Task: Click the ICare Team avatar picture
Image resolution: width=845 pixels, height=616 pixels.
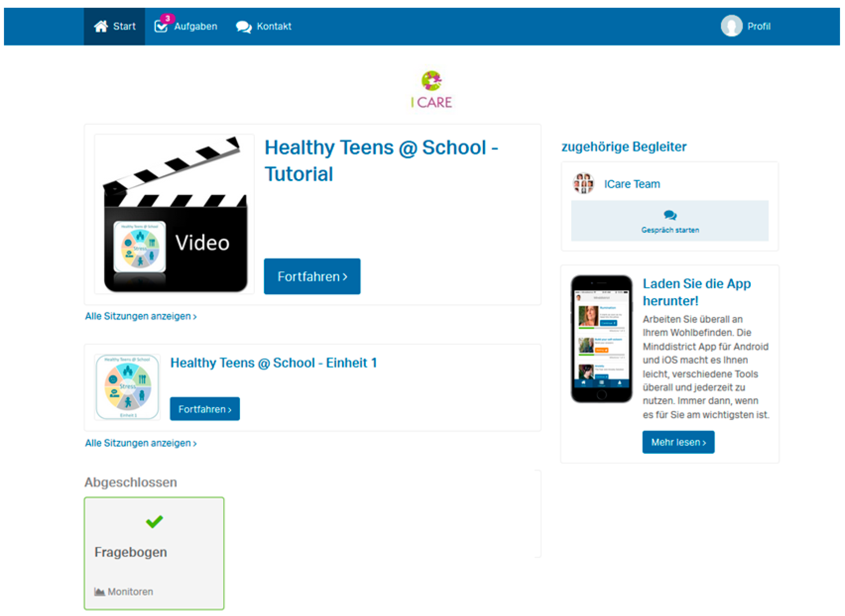Action: pos(583,183)
